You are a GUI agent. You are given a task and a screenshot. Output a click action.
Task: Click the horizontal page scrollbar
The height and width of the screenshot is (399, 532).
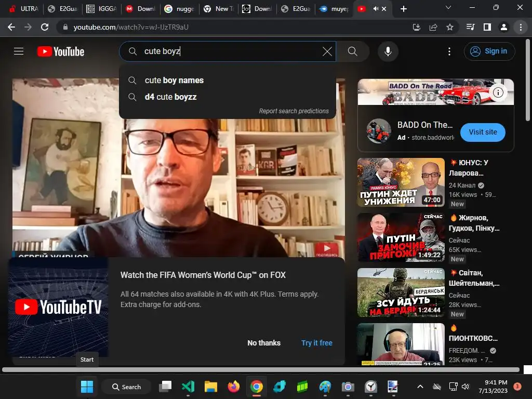coord(261,370)
